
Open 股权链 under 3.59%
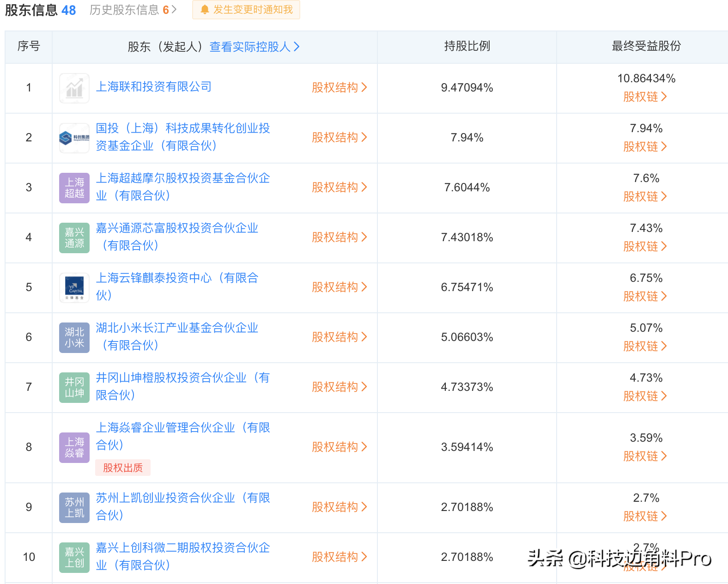pos(645,456)
